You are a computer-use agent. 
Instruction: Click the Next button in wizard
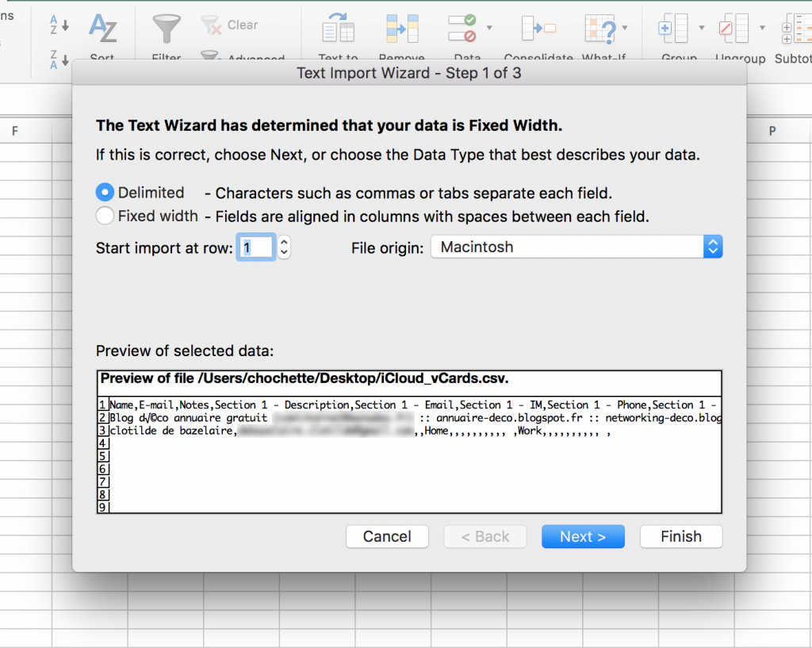click(583, 537)
